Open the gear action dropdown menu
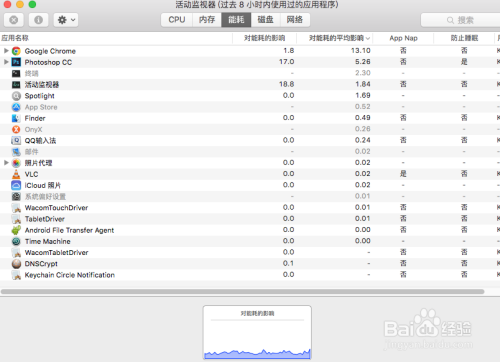 click(66, 20)
